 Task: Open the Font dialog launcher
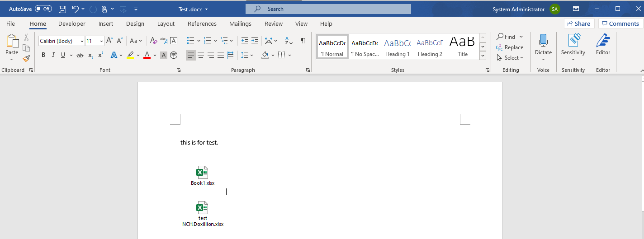tap(179, 70)
